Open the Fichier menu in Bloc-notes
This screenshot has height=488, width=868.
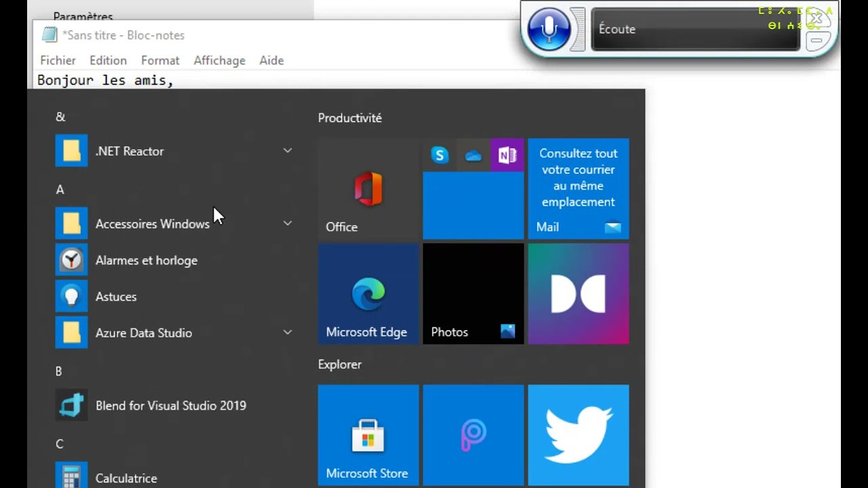[x=58, y=60]
